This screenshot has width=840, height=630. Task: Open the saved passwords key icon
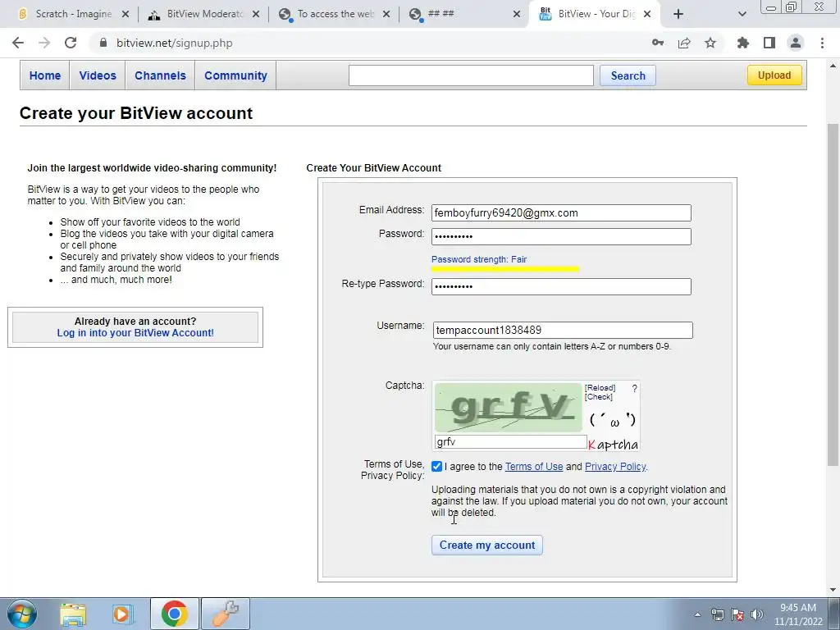658,43
